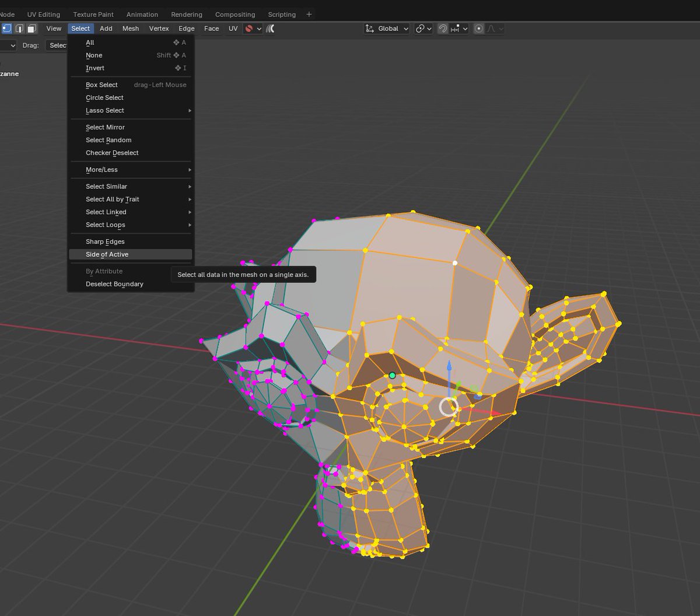Open the proportional falloff curve dropdown
The height and width of the screenshot is (616, 700).
[495, 29]
